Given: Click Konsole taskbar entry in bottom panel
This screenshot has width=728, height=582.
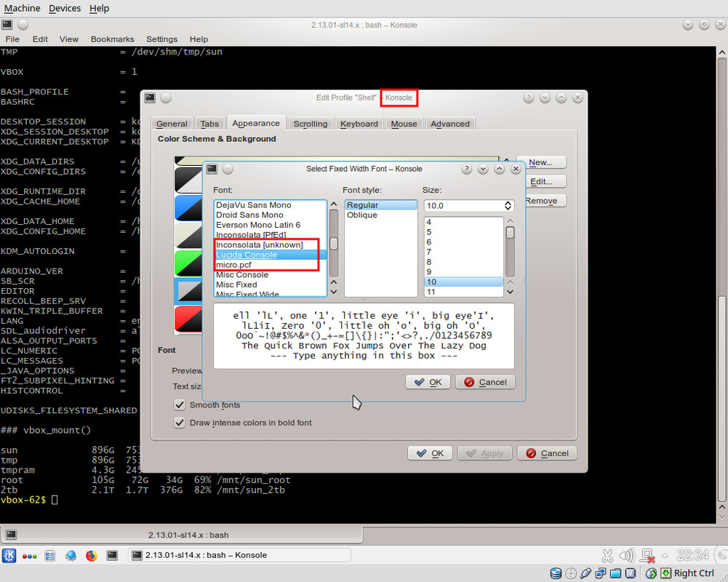Looking at the screenshot, I should (239, 555).
